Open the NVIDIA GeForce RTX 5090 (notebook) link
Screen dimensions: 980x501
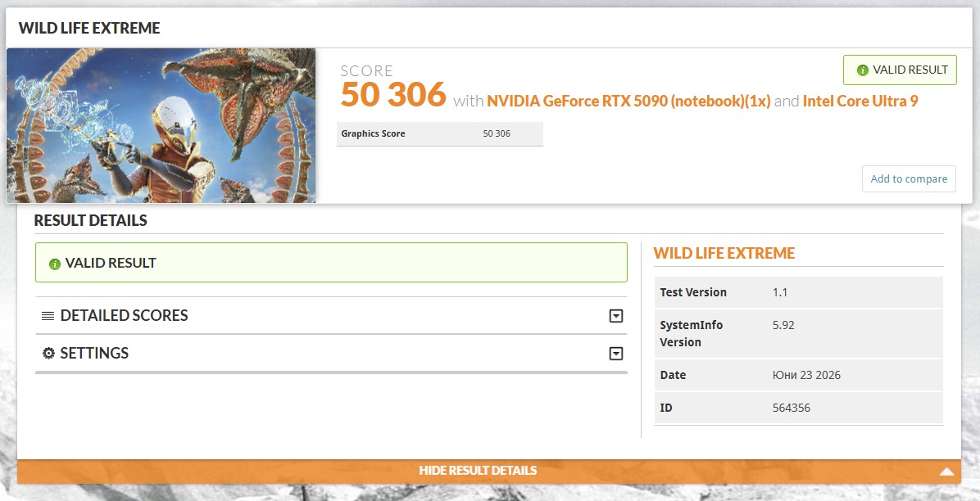628,101
